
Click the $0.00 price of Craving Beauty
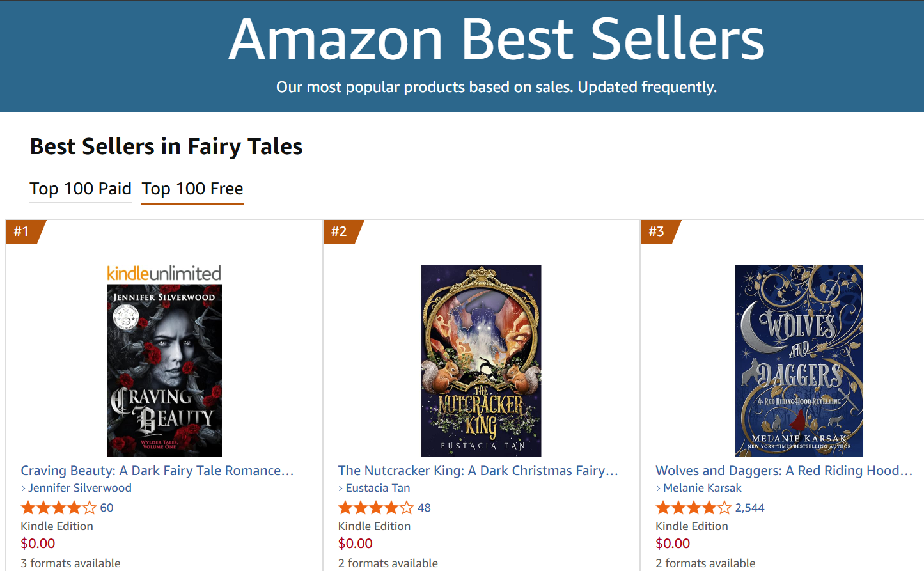[38, 544]
